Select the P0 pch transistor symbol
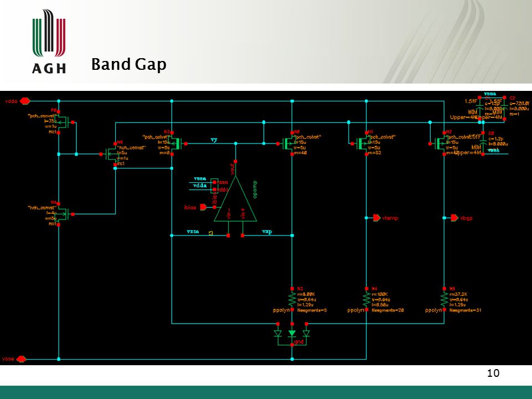Image resolution: width=532 pixels, height=399 pixels. pyautogui.click(x=64, y=122)
